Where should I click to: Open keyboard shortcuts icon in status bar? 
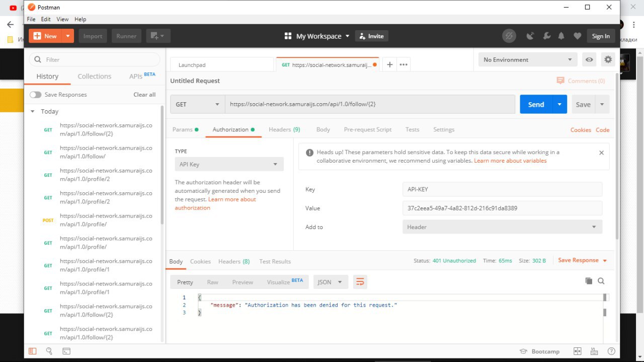click(594, 351)
